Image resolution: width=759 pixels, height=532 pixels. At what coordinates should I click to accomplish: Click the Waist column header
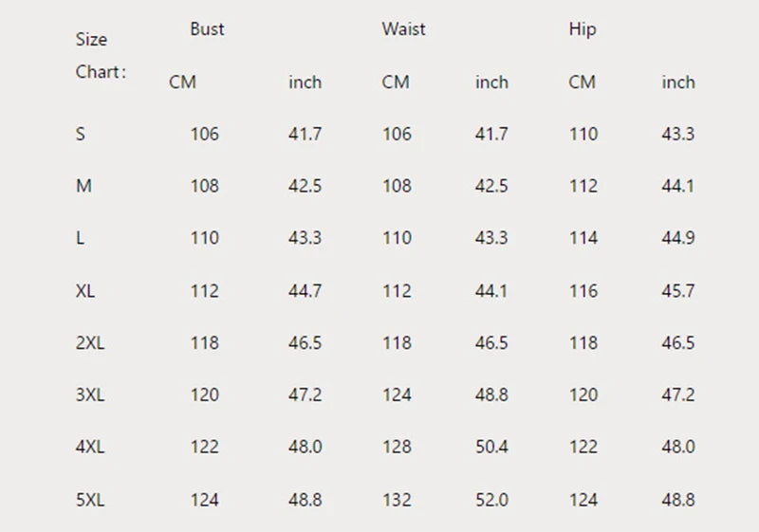pos(403,29)
